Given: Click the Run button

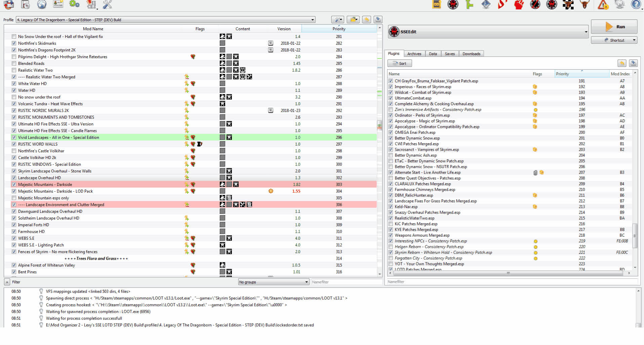Looking at the screenshot, I should pos(614,27).
